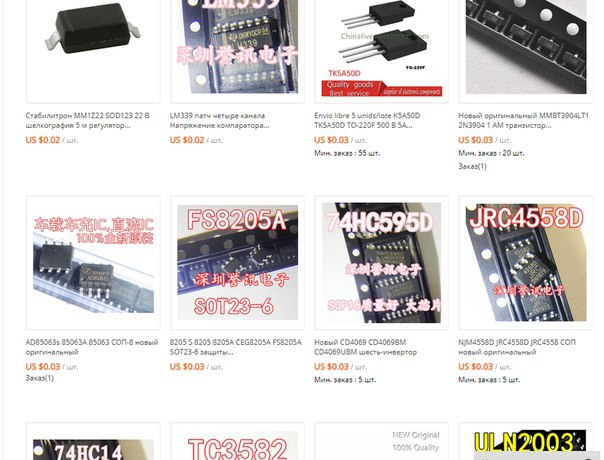Open the 8205 S 8205A CEG8205A title link

236,347
